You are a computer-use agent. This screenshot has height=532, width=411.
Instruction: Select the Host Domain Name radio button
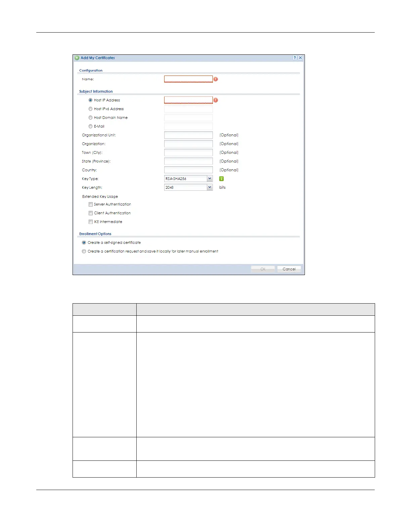tap(91, 118)
